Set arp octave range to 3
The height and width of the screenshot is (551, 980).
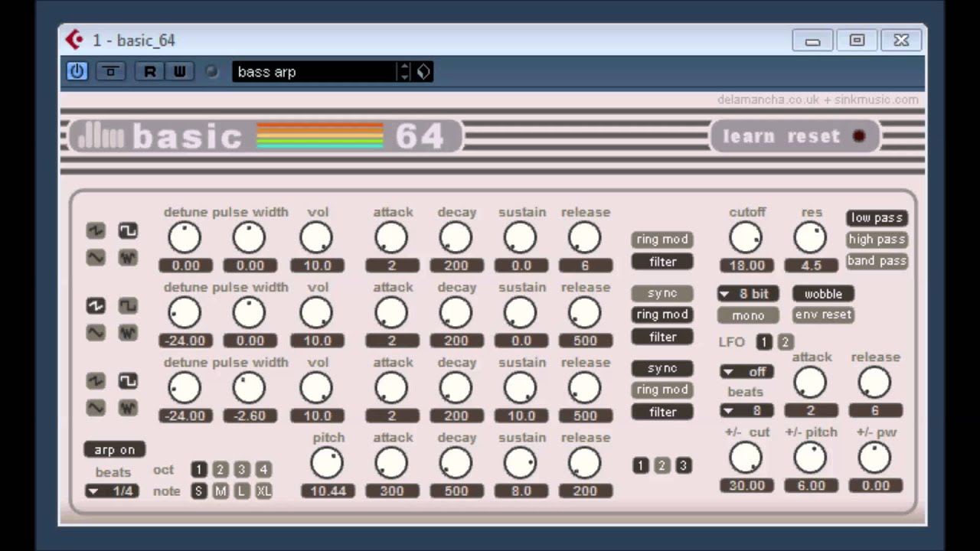pyautogui.click(x=242, y=470)
